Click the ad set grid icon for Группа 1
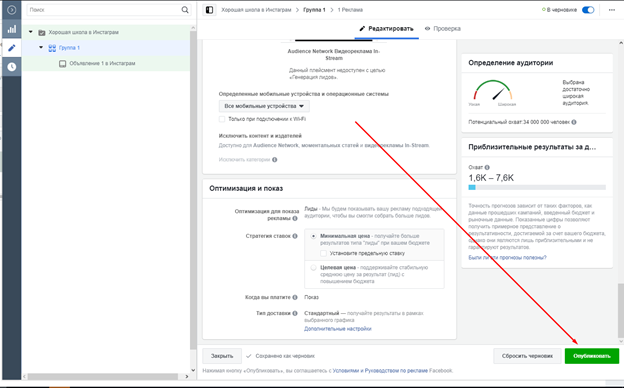 pyautogui.click(x=52, y=48)
